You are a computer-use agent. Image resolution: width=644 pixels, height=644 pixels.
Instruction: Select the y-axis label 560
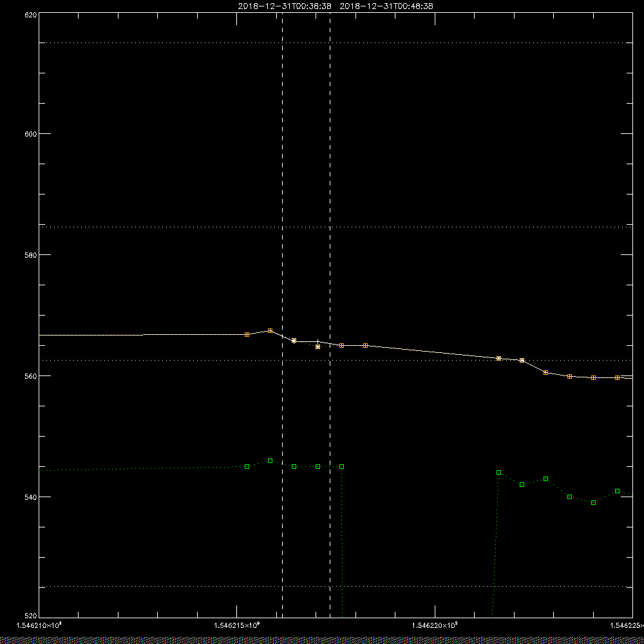31,376
